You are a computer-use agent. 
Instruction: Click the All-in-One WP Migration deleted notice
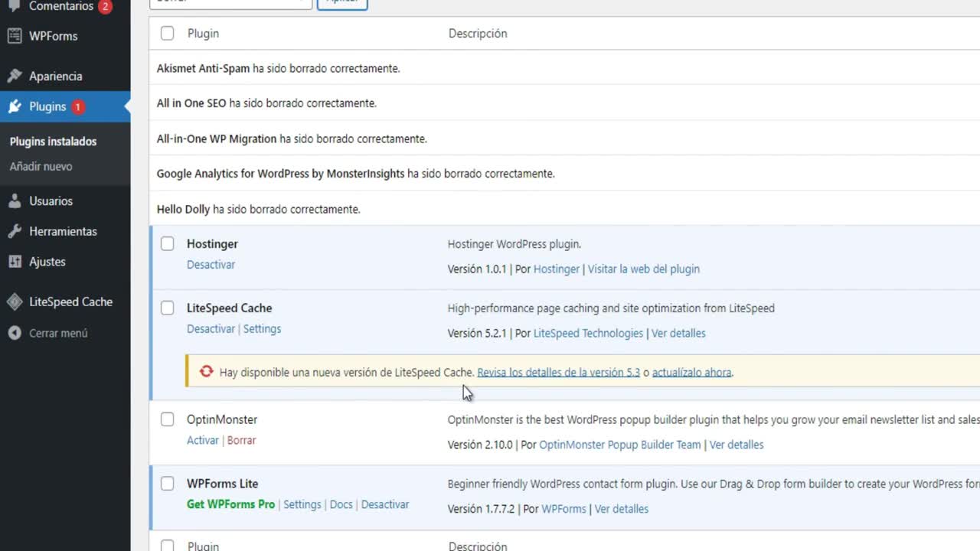pos(292,139)
